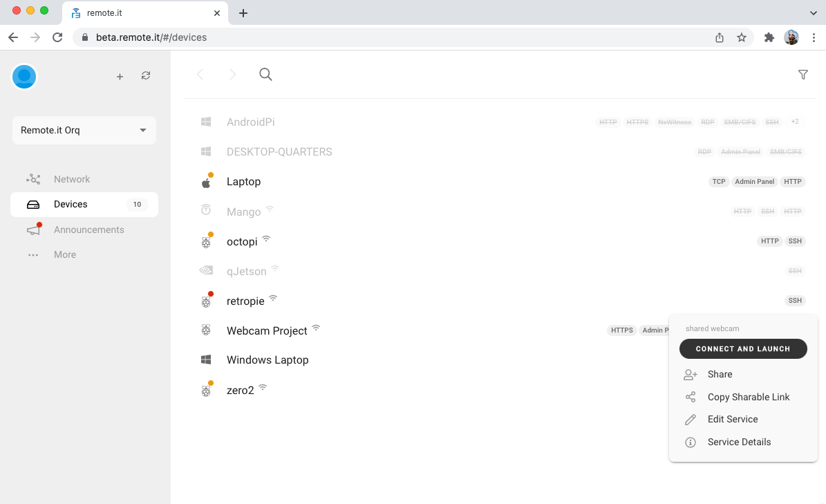Image resolution: width=826 pixels, height=504 pixels.
Task: Go back using the in-app left chevron
Action: point(200,74)
